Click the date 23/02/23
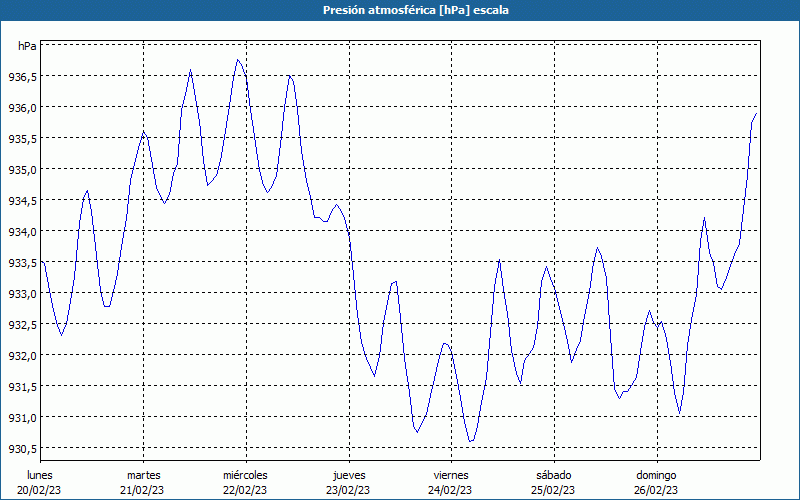 coord(348,490)
